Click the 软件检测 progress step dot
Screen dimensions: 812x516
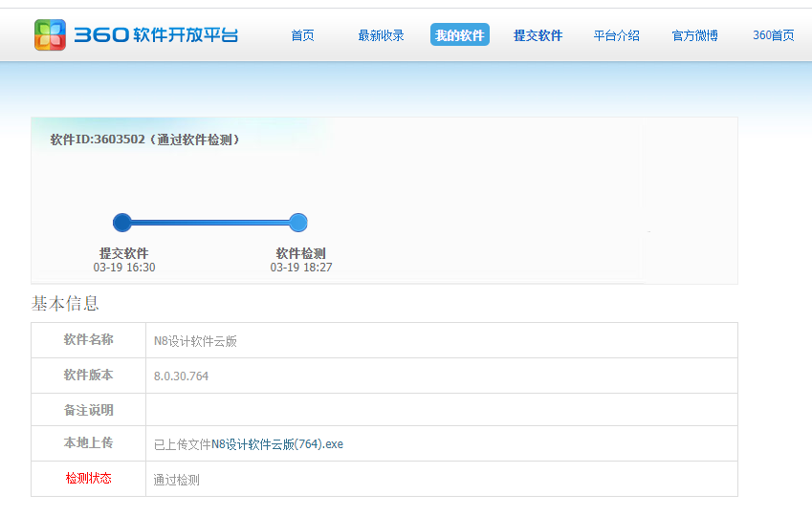tap(298, 223)
